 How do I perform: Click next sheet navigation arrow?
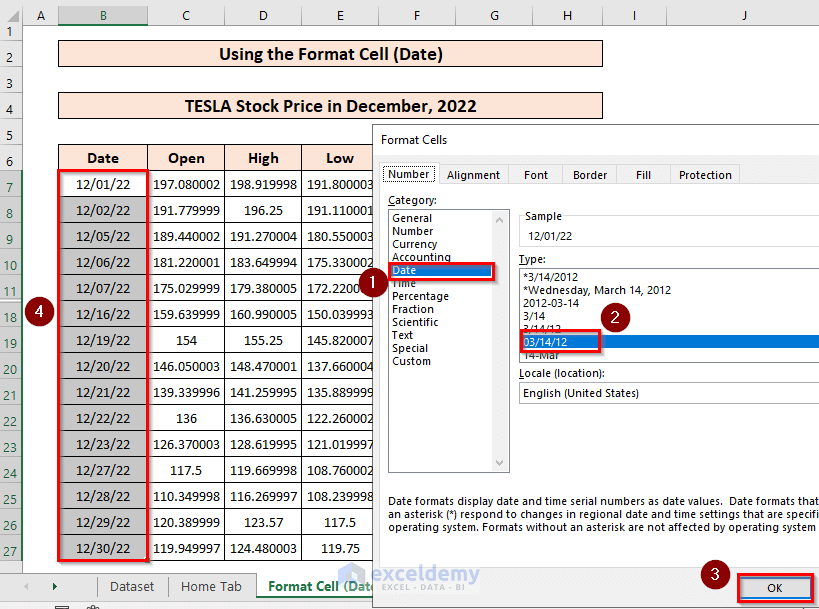(x=54, y=587)
